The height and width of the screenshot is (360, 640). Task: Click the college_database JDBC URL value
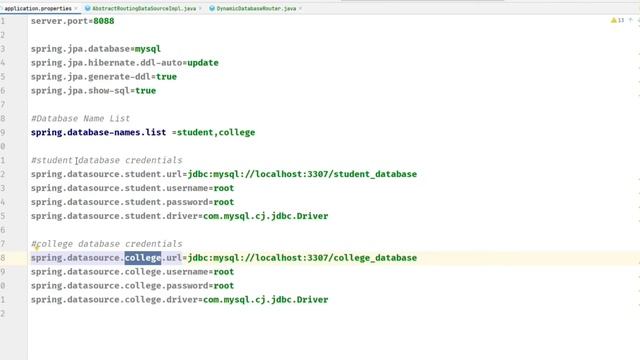click(302, 258)
